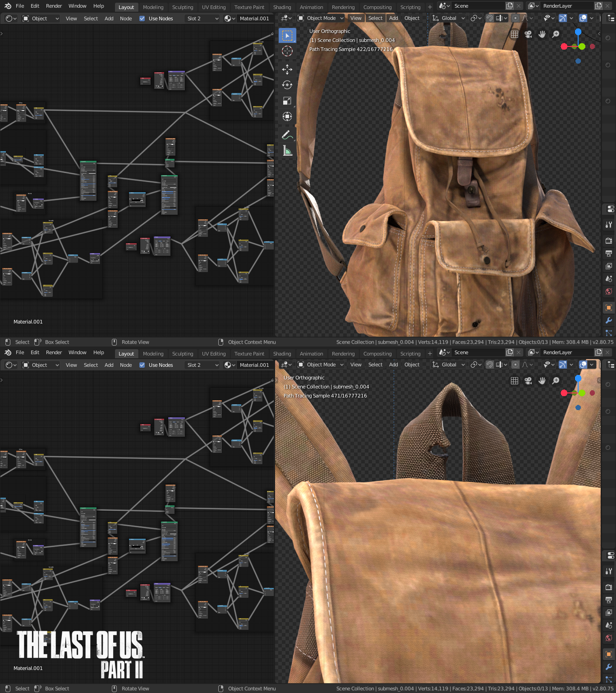This screenshot has width=616, height=693.
Task: Toggle snapping magnet in upper viewport header
Action: (490, 18)
